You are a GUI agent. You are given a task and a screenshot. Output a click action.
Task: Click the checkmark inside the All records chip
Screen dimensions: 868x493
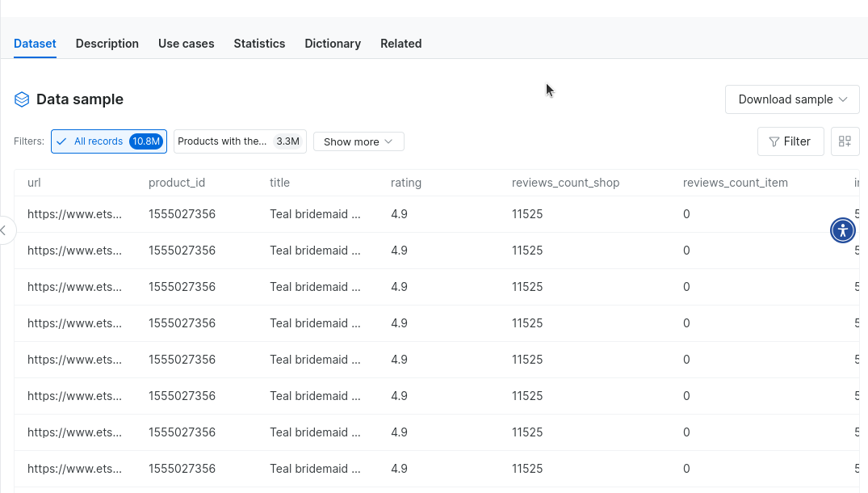(61, 141)
